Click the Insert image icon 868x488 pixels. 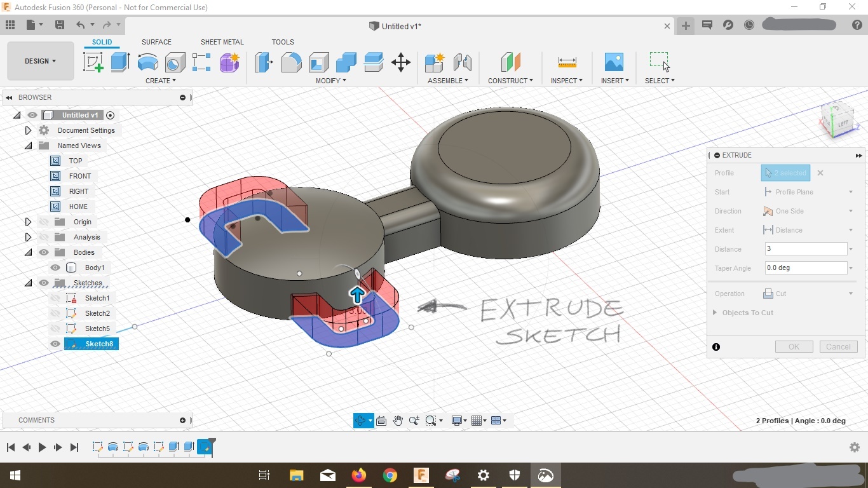tap(614, 62)
